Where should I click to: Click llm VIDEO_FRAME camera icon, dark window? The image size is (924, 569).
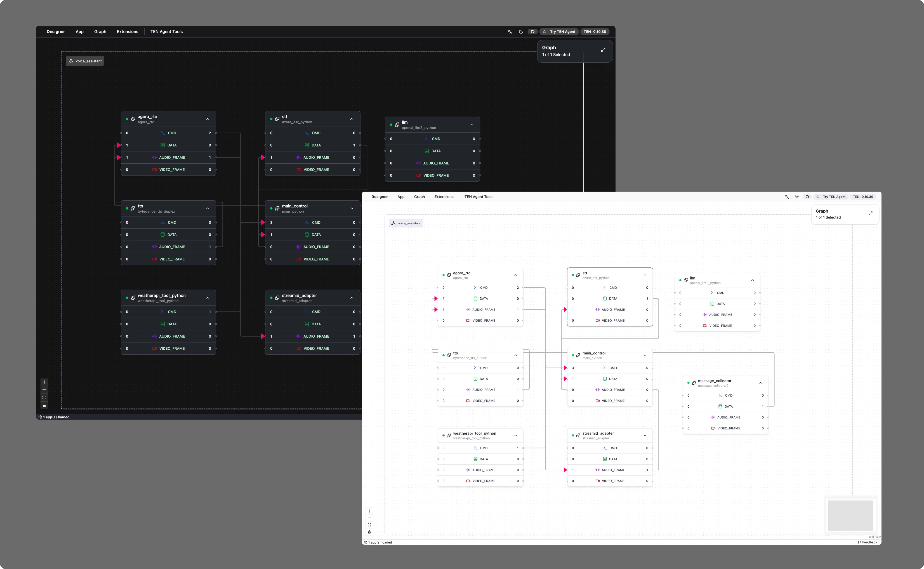point(418,175)
